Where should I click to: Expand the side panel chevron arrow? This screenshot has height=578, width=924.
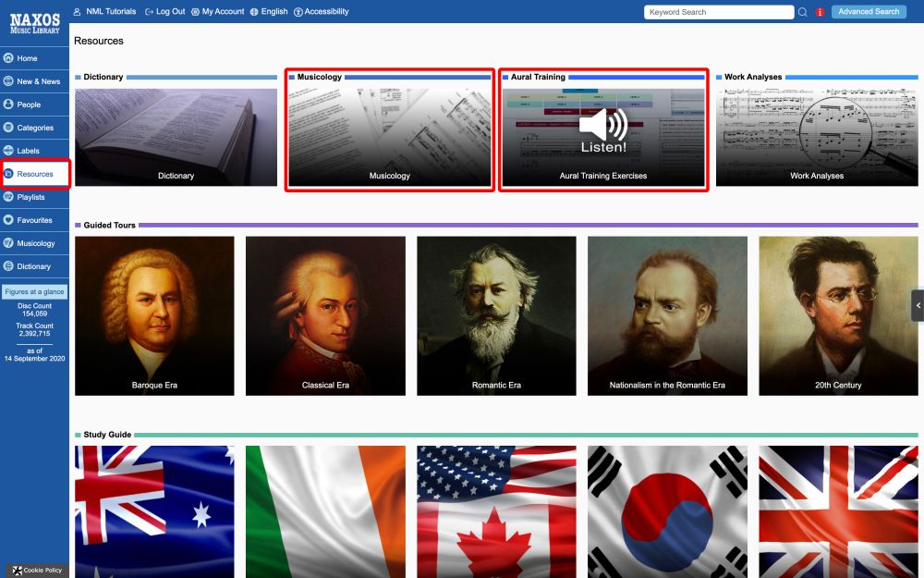(x=918, y=305)
